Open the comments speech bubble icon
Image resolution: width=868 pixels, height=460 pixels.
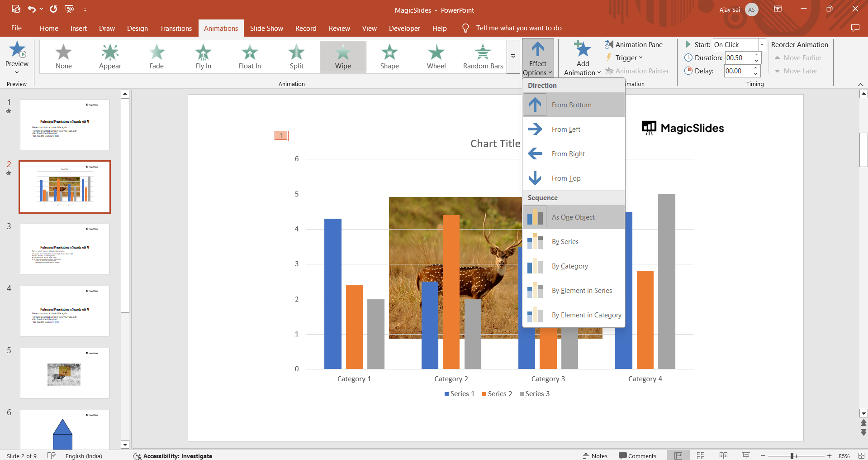[x=855, y=28]
